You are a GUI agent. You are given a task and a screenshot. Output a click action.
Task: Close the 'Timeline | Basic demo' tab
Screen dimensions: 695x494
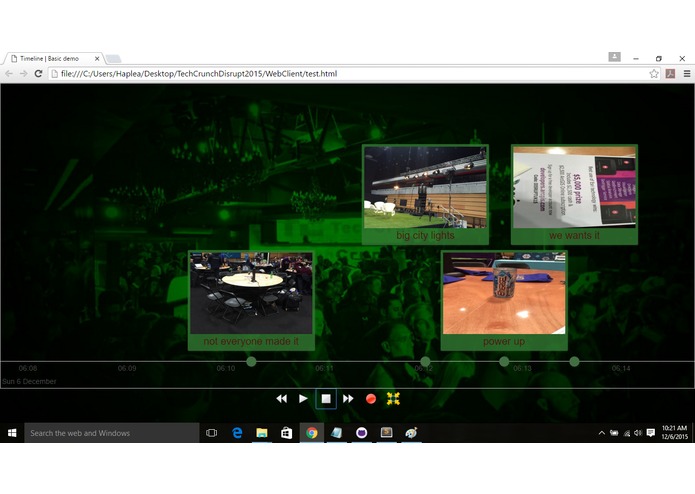(x=97, y=58)
